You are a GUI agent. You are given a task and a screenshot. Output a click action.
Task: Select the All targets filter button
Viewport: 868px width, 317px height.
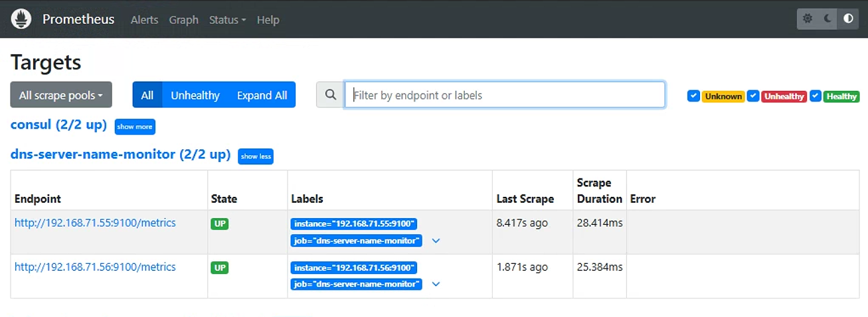click(x=147, y=95)
